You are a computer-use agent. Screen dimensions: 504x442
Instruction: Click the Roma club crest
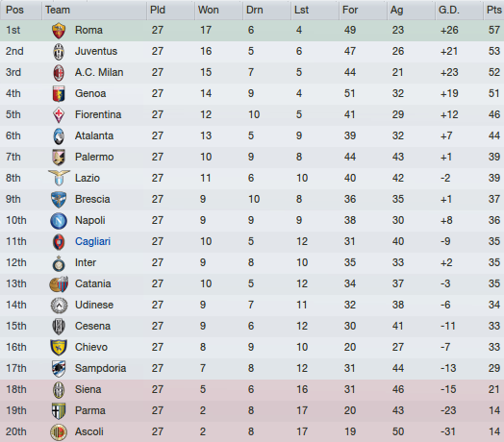click(59, 31)
